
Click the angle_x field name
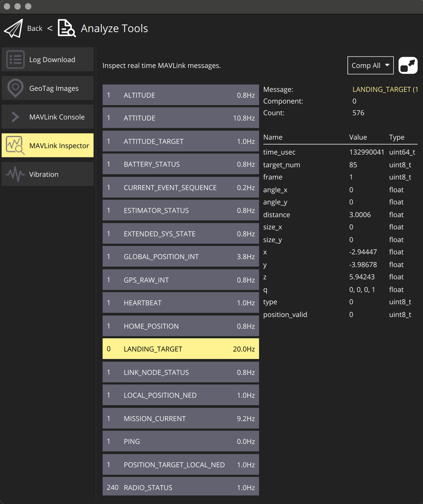tap(275, 190)
